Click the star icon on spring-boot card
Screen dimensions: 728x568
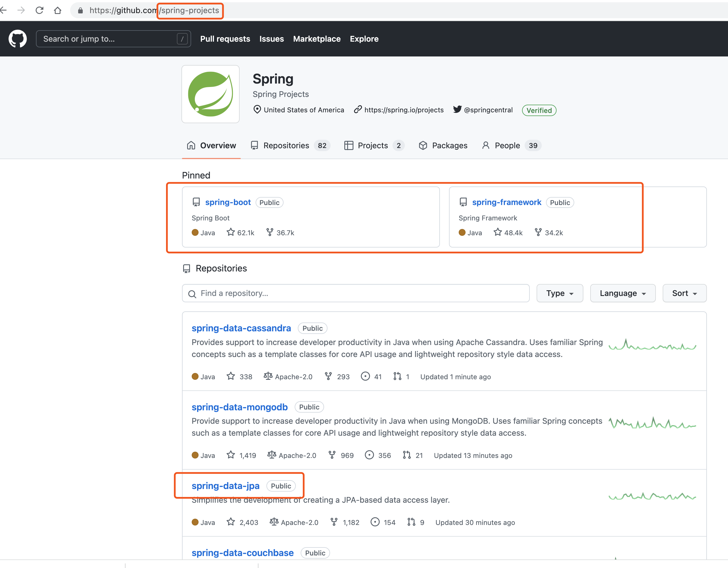(231, 232)
